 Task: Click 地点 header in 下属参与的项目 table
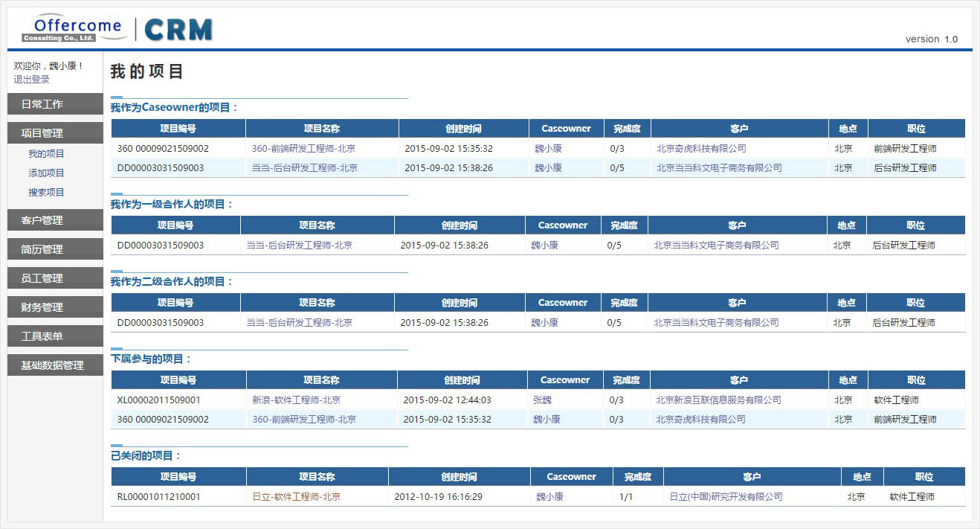coord(848,380)
